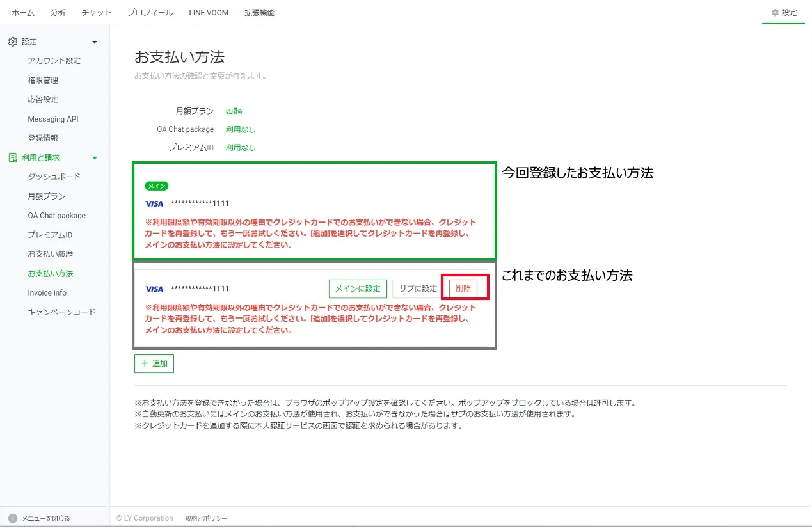Collapse the 設定 sidebar section arrow
The height and width of the screenshot is (531, 812).
click(x=95, y=42)
